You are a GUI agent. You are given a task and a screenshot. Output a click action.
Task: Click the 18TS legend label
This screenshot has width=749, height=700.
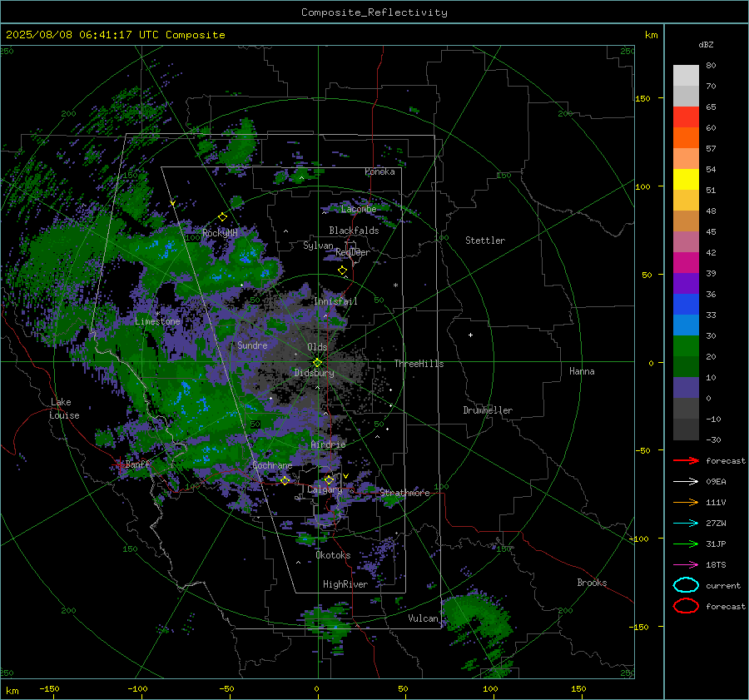[716, 565]
